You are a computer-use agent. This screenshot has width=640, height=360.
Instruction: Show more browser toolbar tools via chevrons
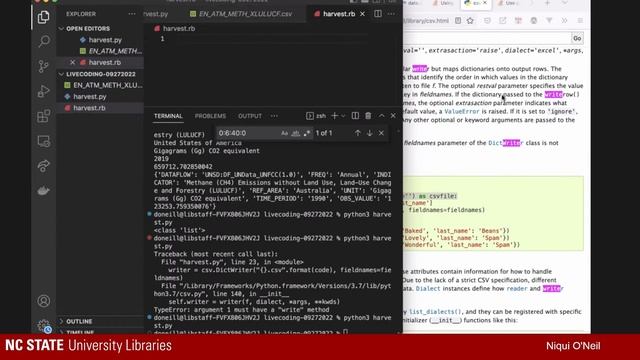[x=564, y=20]
